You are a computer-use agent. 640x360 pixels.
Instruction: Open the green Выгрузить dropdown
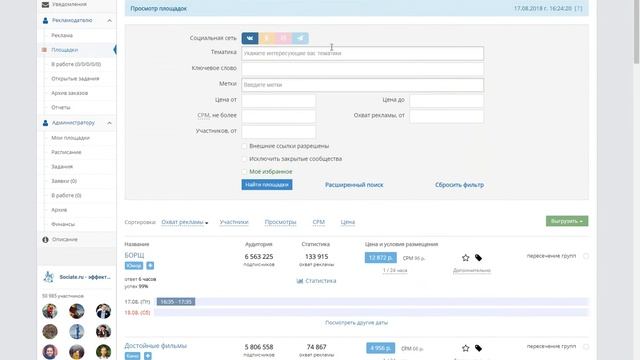pos(567,221)
